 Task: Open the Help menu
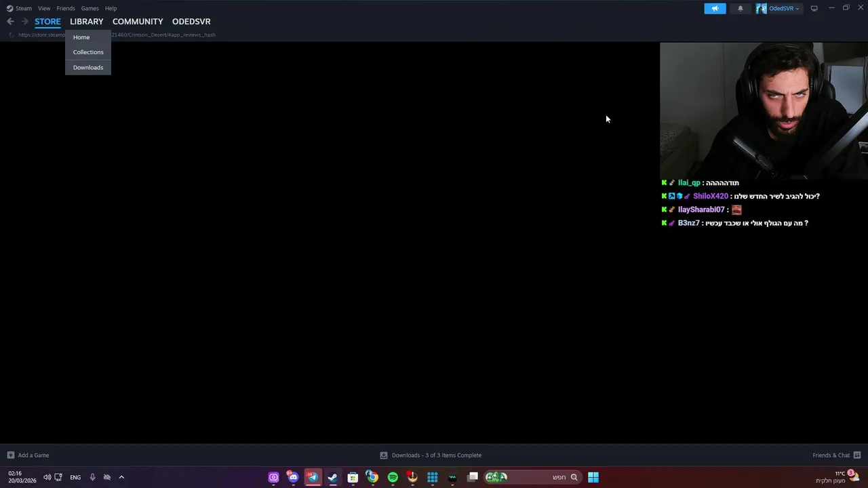pyautogui.click(x=111, y=8)
